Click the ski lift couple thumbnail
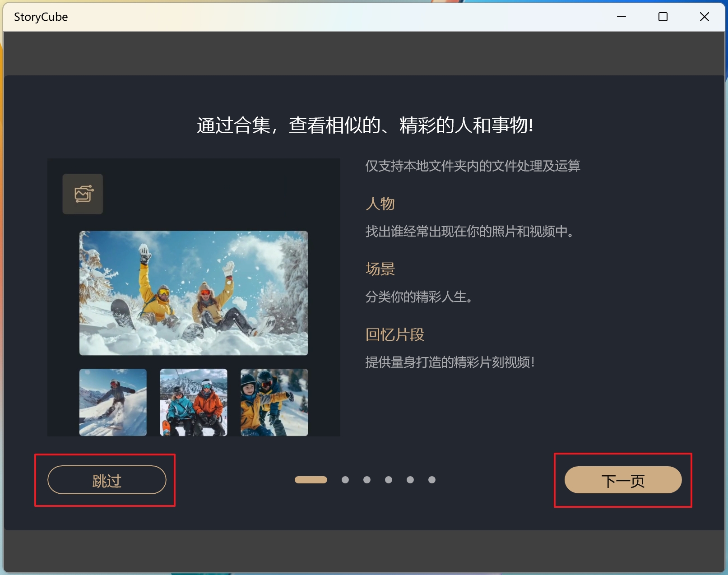 point(194,402)
